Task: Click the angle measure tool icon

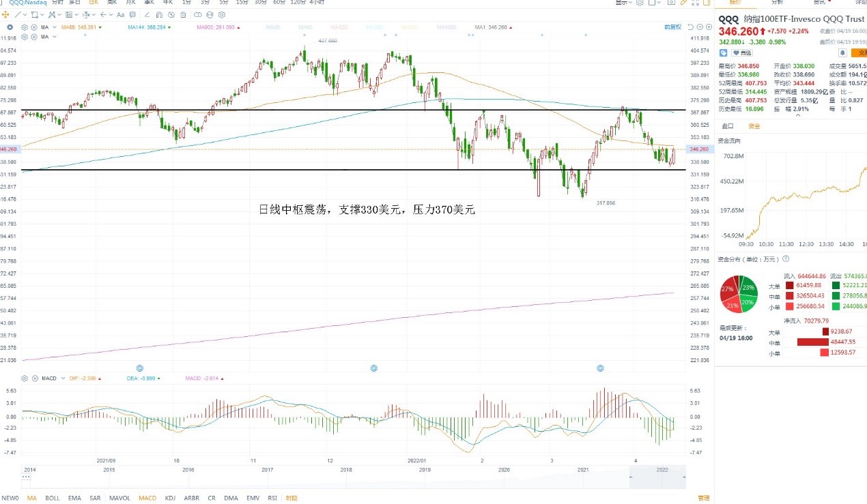Action: point(147,15)
